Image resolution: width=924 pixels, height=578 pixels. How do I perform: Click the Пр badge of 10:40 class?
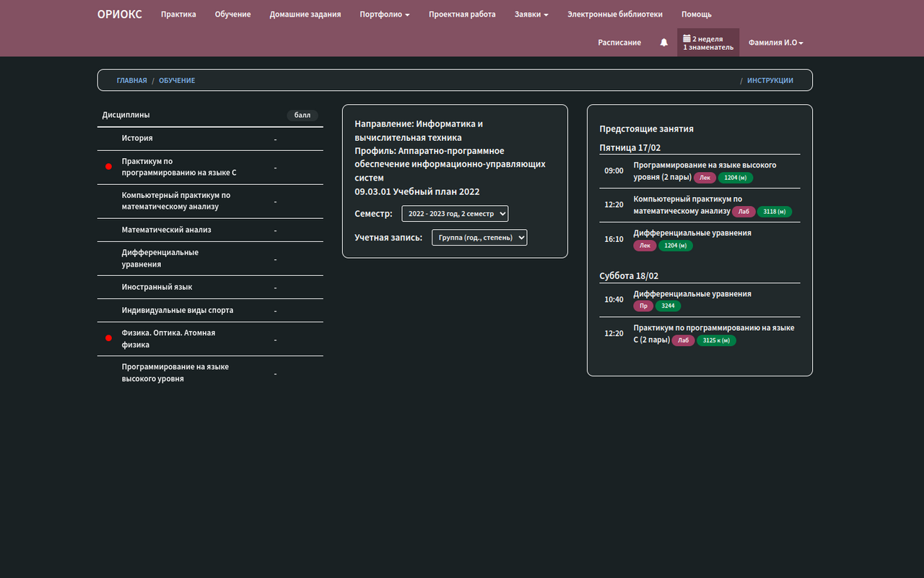(643, 306)
